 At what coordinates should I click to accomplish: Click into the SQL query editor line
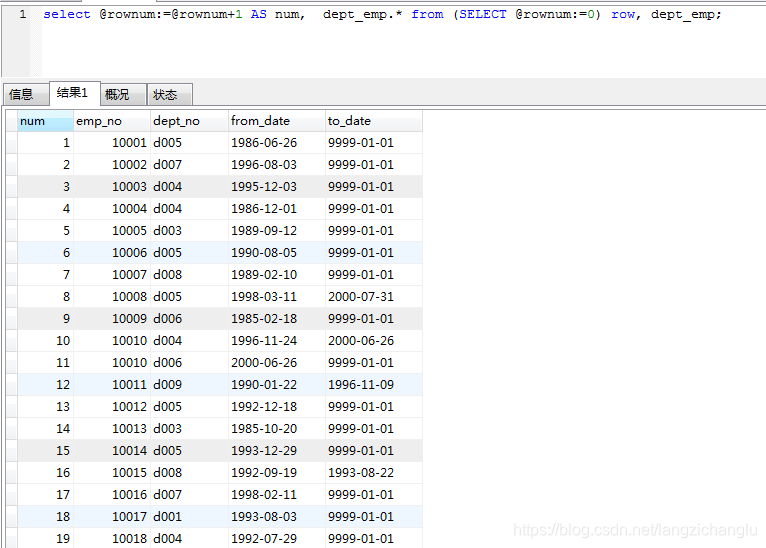point(382,14)
